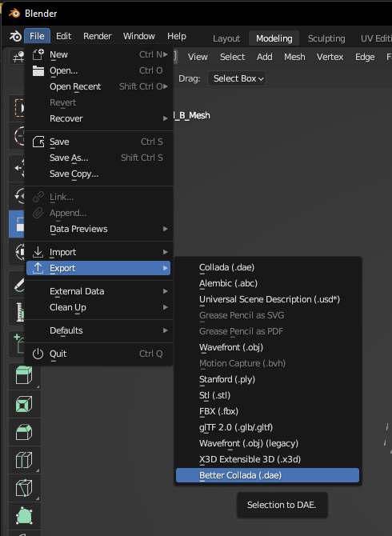
Task: Expand the Clean Up submenu
Action: (98, 307)
